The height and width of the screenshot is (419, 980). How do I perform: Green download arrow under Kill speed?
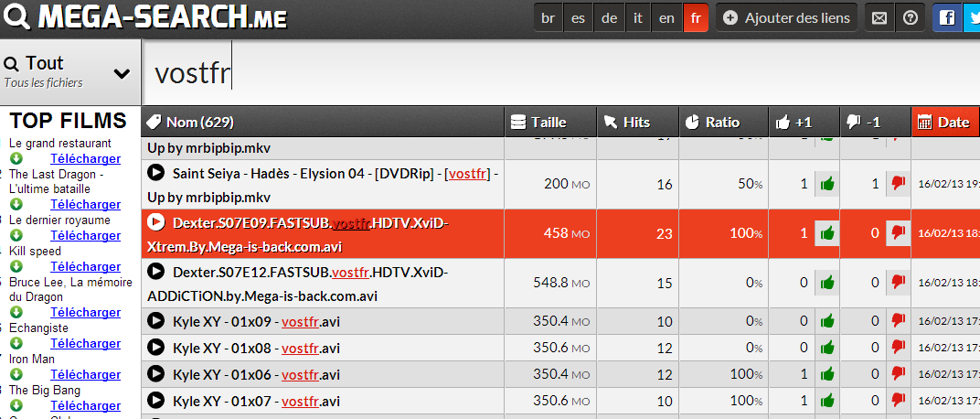point(16,266)
